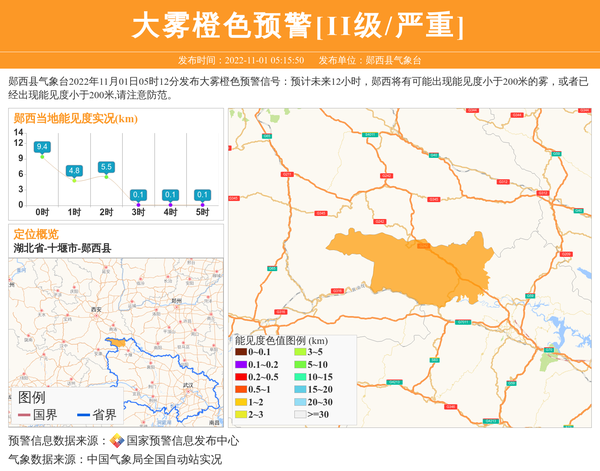The height and width of the screenshot is (471, 600).
Task: Select the green 3~5 legend swatch
Action: click(299, 352)
